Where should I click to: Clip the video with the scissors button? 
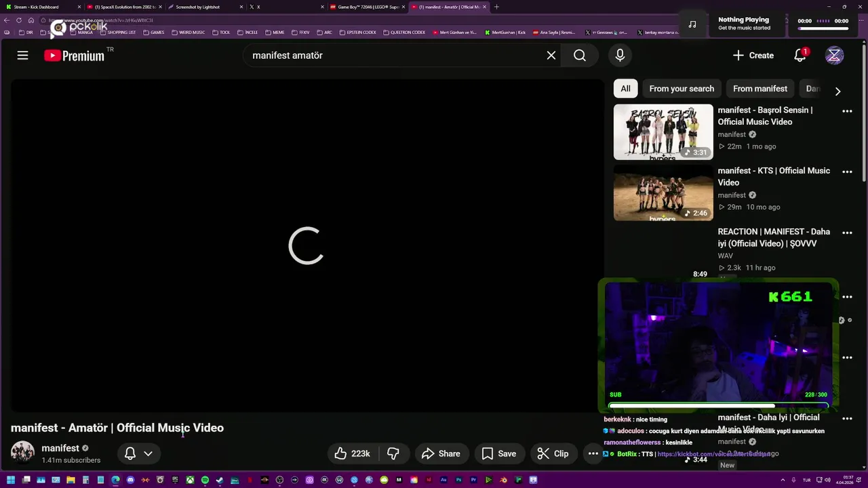[553, 453]
